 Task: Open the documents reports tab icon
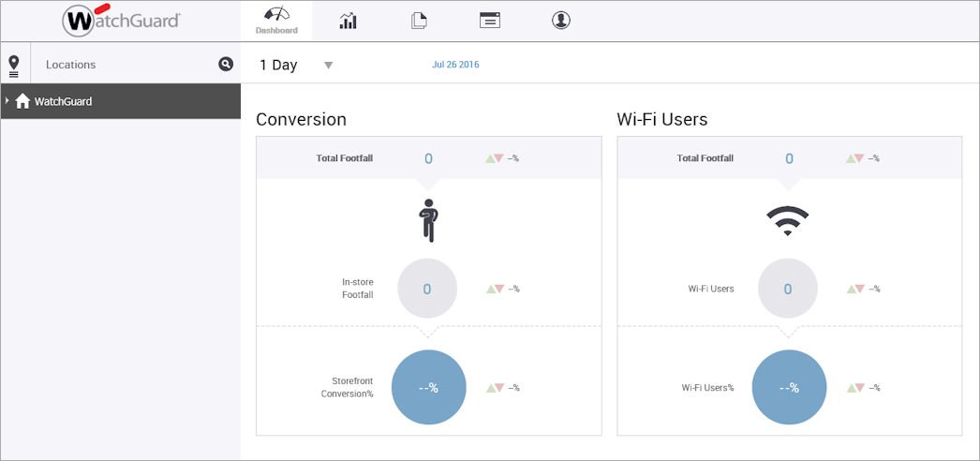pyautogui.click(x=419, y=21)
